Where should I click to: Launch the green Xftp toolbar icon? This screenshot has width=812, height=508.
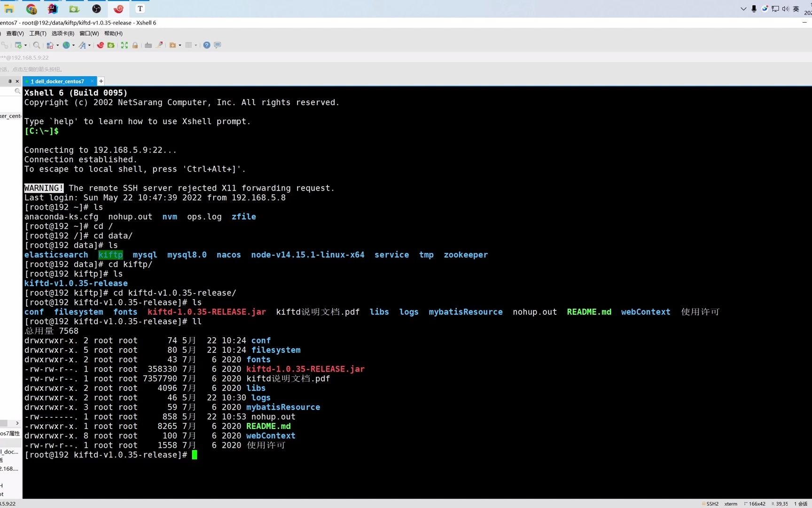[111, 45]
